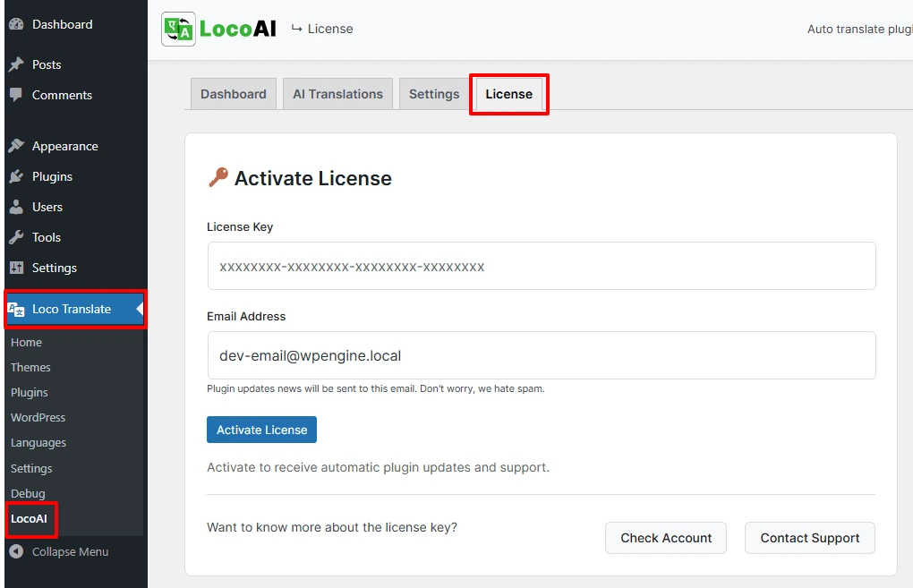Go to Loco Translate Home submenu
The image size is (913, 588).
26,342
